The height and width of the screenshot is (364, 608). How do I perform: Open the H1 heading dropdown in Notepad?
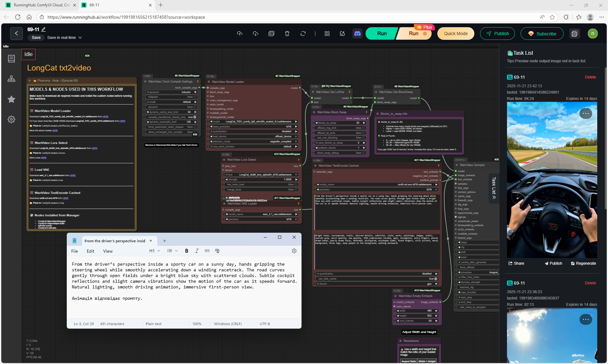point(155,251)
